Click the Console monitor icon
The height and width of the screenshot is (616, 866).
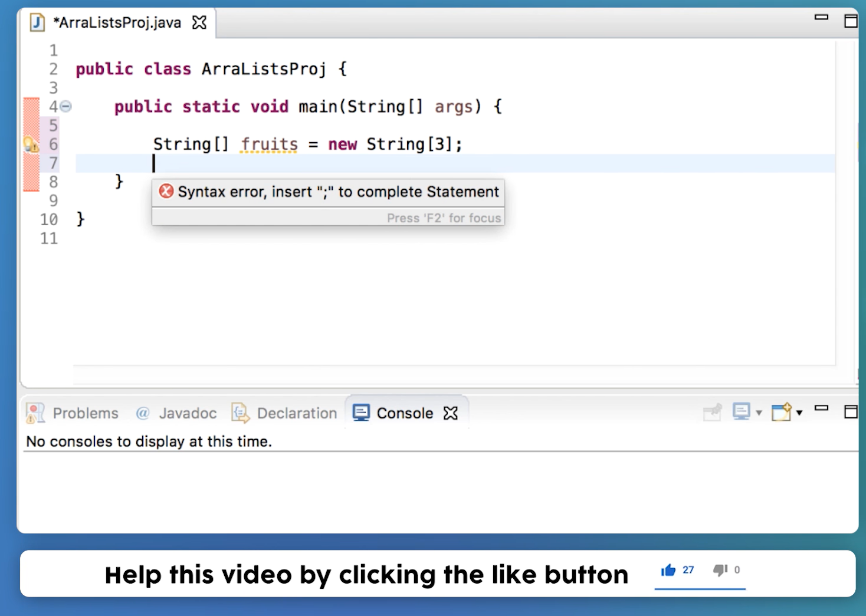(x=361, y=413)
